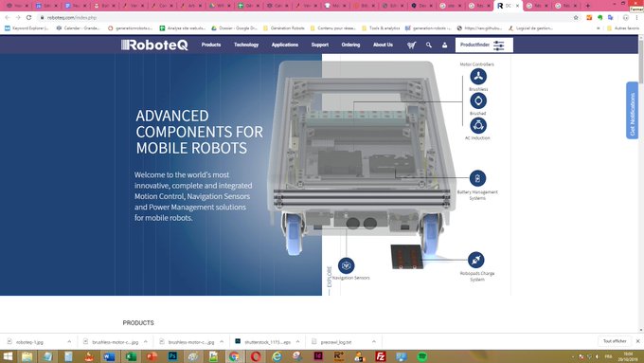
Task: Expand options for shutterstock eps download
Action: 297,341
